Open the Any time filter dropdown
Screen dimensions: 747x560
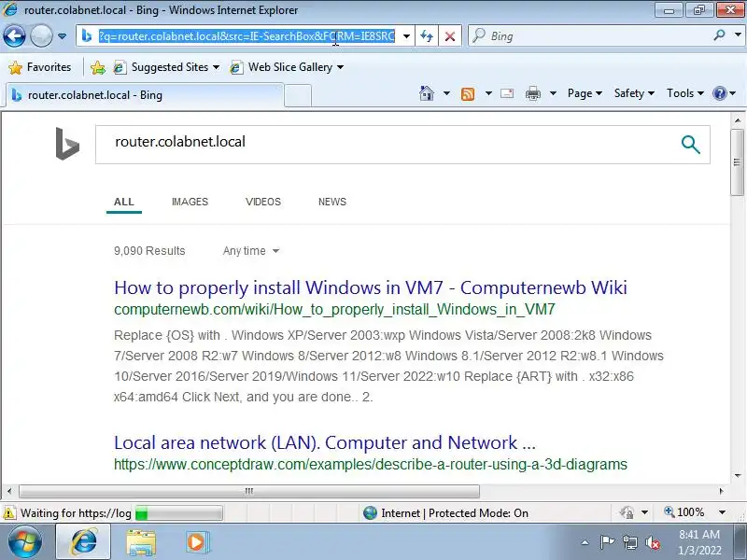point(250,251)
